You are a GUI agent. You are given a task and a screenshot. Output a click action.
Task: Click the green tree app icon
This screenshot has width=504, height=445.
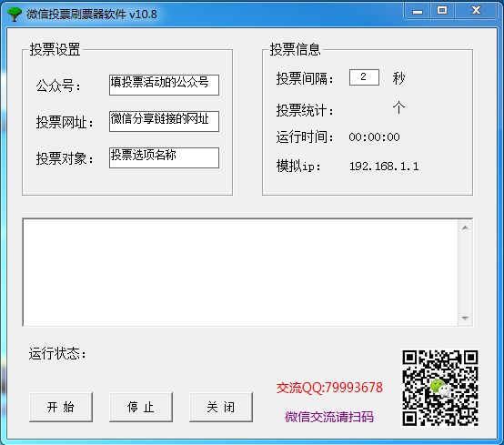(15, 15)
